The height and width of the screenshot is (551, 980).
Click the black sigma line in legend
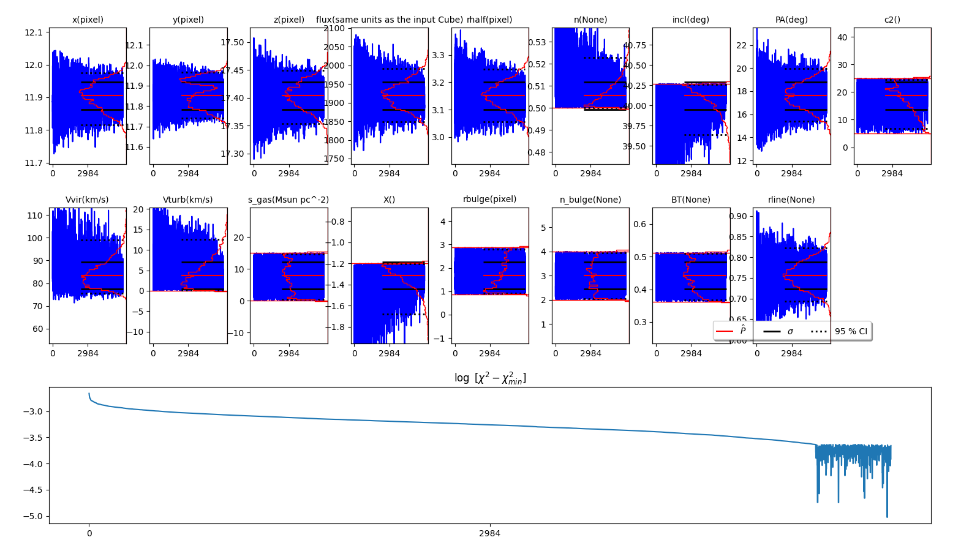772,331
